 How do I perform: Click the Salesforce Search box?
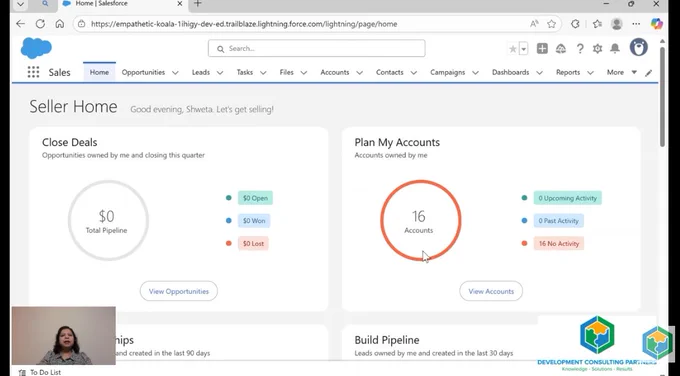point(317,49)
